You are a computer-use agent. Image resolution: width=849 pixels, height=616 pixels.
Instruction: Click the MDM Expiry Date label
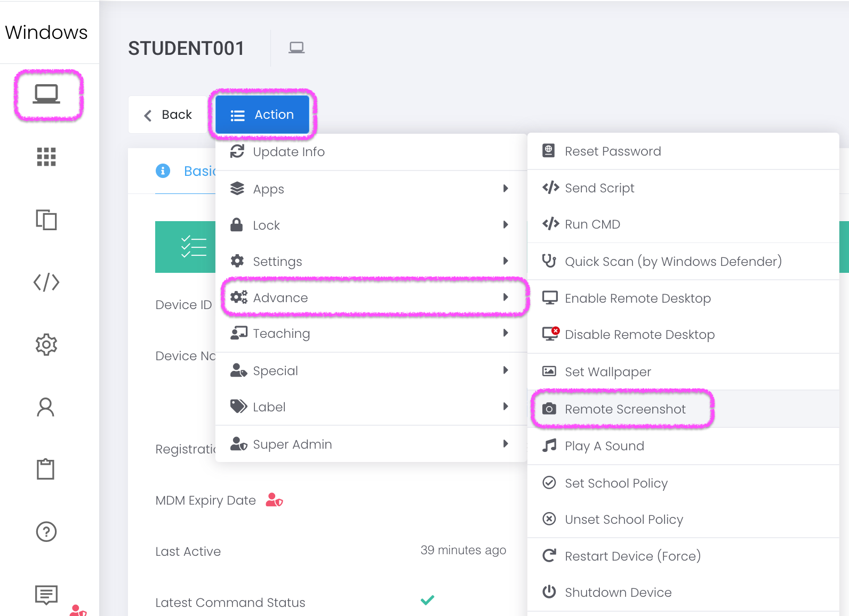click(x=206, y=500)
